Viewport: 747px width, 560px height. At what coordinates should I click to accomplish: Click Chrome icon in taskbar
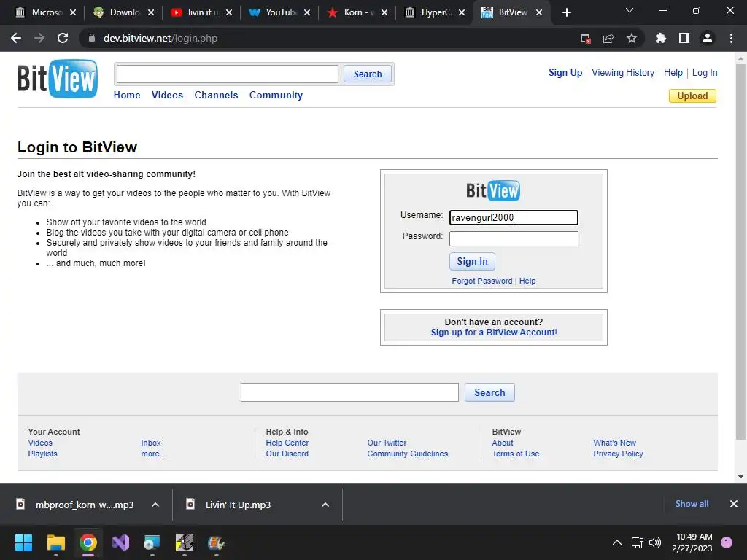[x=88, y=542]
